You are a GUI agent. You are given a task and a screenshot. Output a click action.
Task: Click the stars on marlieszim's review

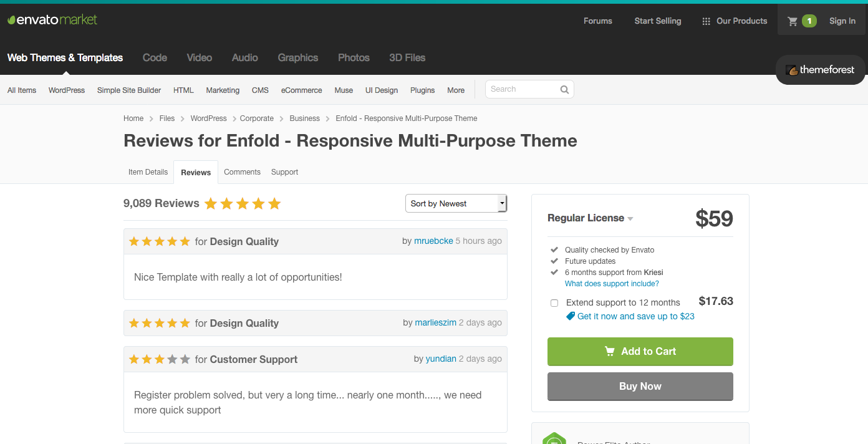(160, 323)
